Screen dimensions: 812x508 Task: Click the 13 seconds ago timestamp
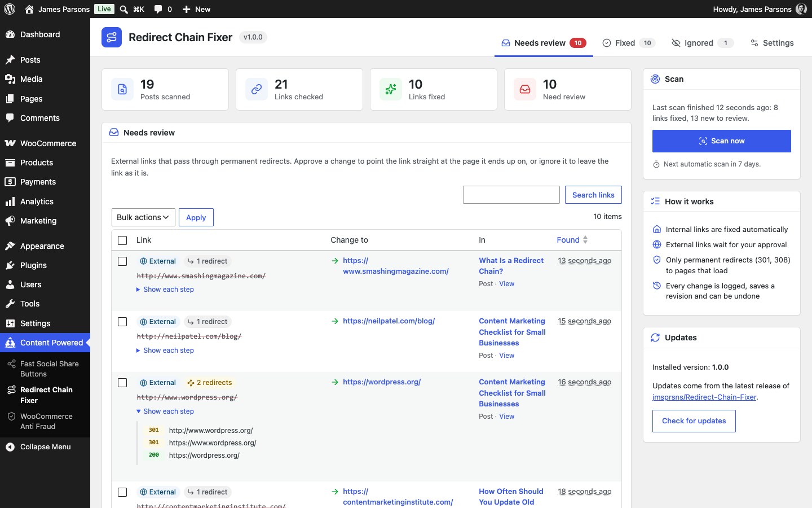585,261
